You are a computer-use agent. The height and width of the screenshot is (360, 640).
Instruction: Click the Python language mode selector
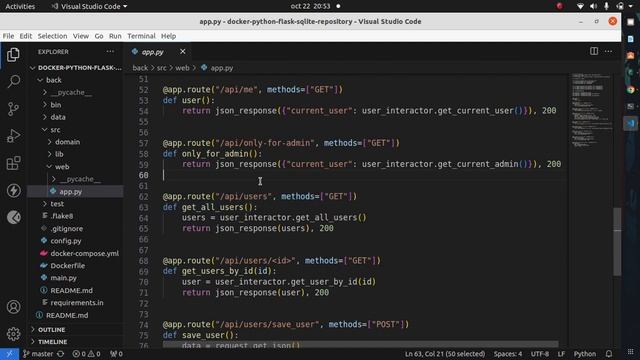[584, 354]
